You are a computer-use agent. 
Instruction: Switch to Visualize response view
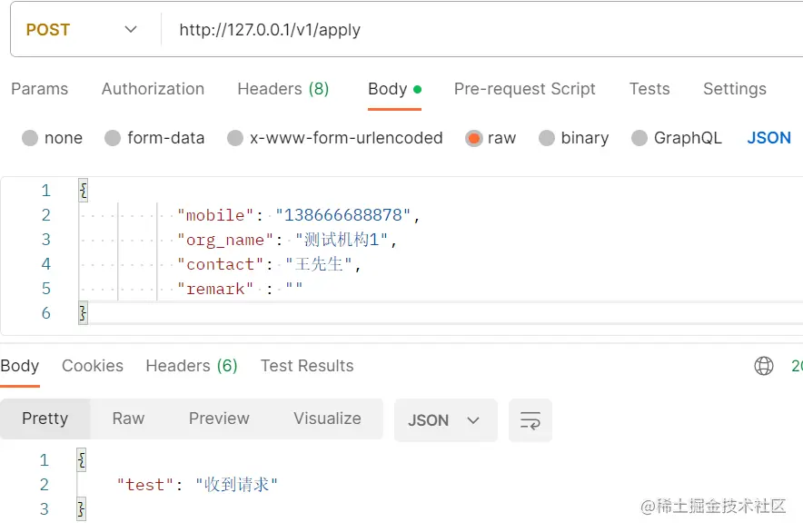(327, 419)
